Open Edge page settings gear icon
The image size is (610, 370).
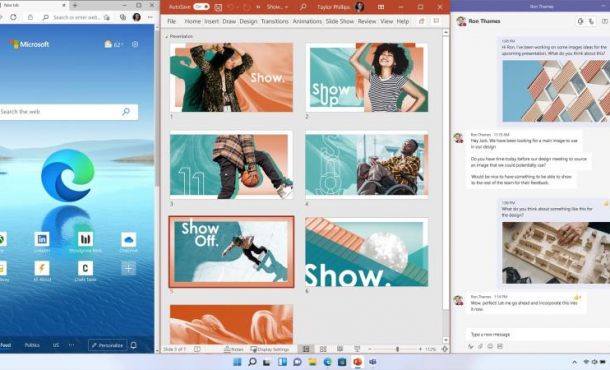(135, 44)
